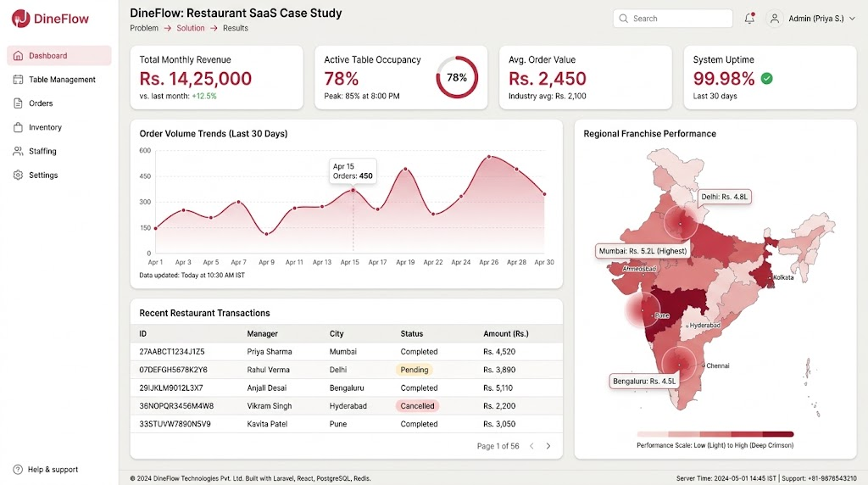
Task: Click Table Management calendar icon
Action: click(19, 79)
